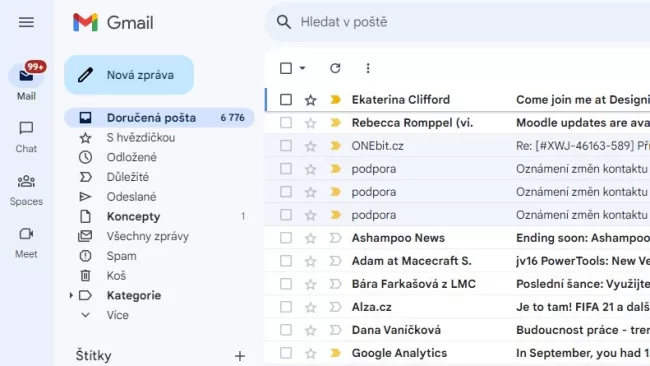Open the 'Moodle updates are ava' email
This screenshot has height=366, width=650.
click(583, 123)
